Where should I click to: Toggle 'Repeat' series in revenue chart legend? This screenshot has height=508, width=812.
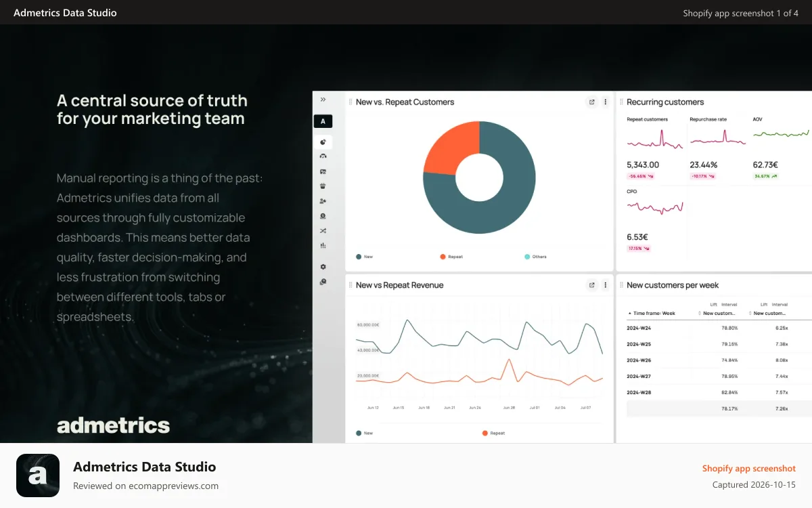(x=493, y=433)
